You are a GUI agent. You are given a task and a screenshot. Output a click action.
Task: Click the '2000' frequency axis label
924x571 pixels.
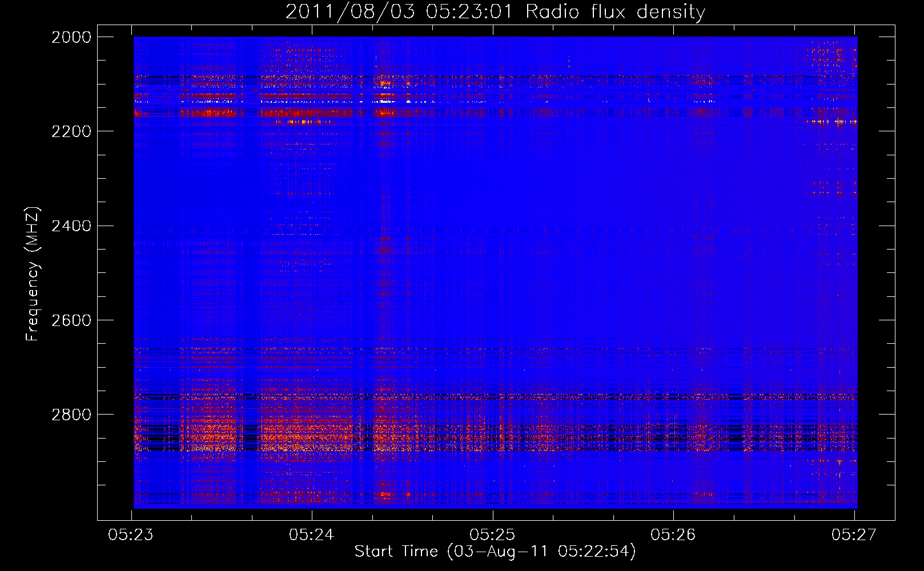pyautogui.click(x=71, y=37)
